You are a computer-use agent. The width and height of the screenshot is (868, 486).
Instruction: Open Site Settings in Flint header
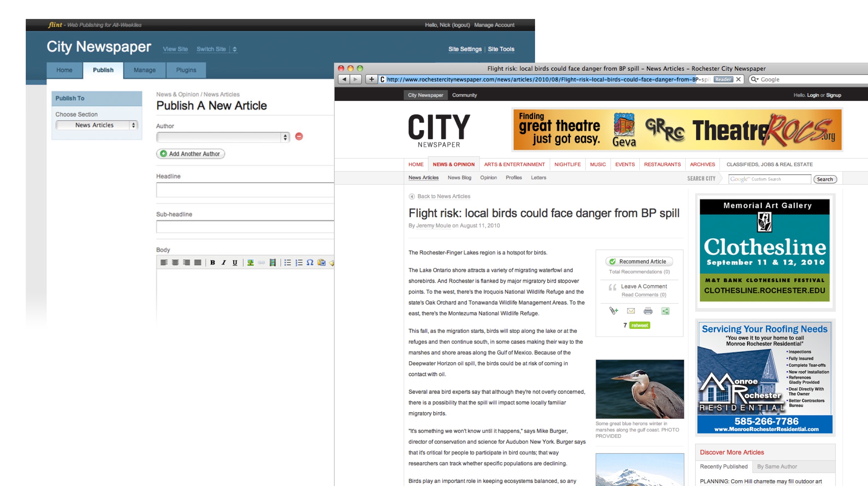(x=465, y=49)
